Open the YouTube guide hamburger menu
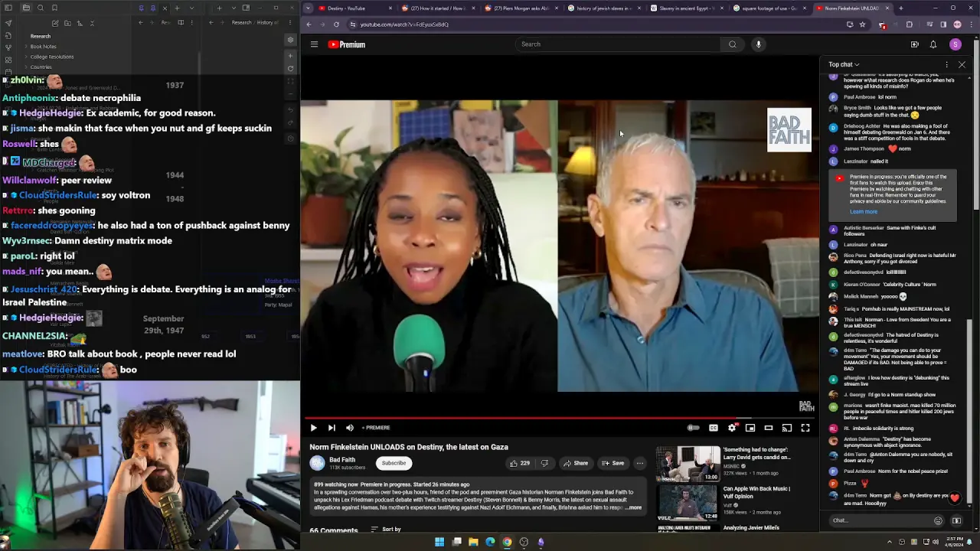 [x=314, y=44]
